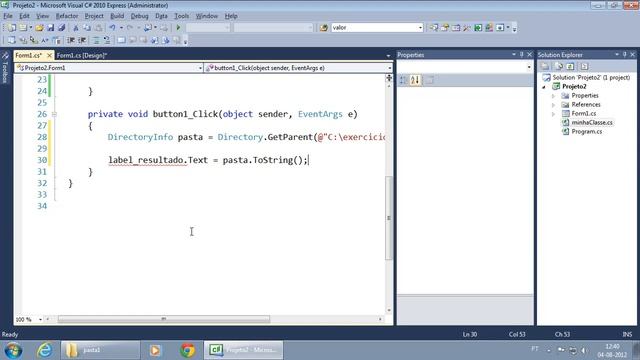Open standard toolbar options overflow arrow
The image size is (640, 360).
(x=514, y=29)
